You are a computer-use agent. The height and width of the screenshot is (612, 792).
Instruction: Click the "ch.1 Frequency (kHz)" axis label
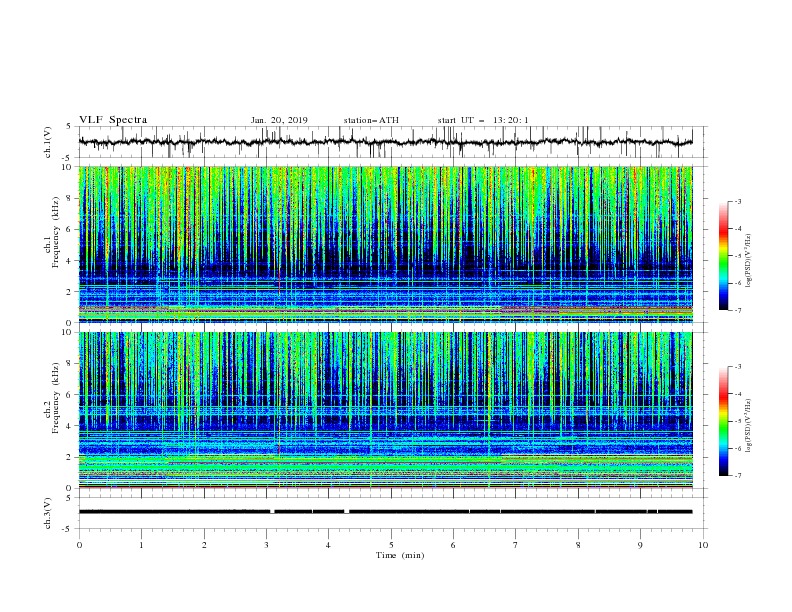(53, 232)
